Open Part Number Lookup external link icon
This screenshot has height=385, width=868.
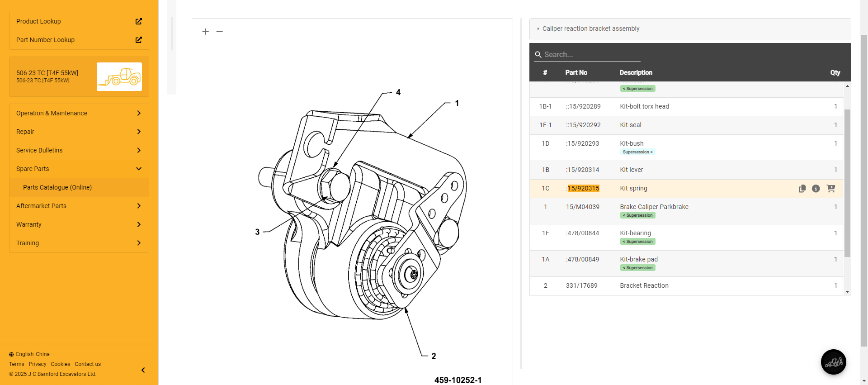tap(139, 40)
